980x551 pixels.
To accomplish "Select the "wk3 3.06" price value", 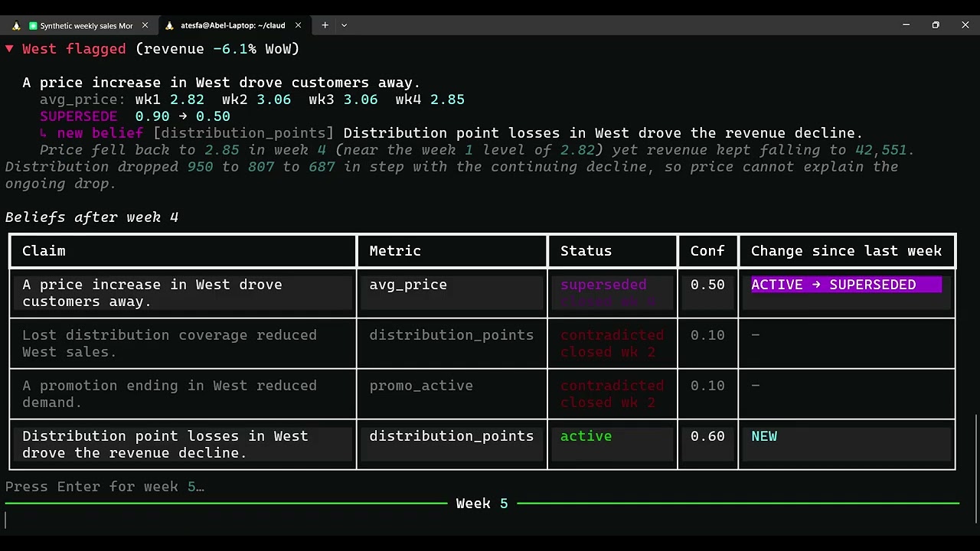I will pyautogui.click(x=343, y=99).
